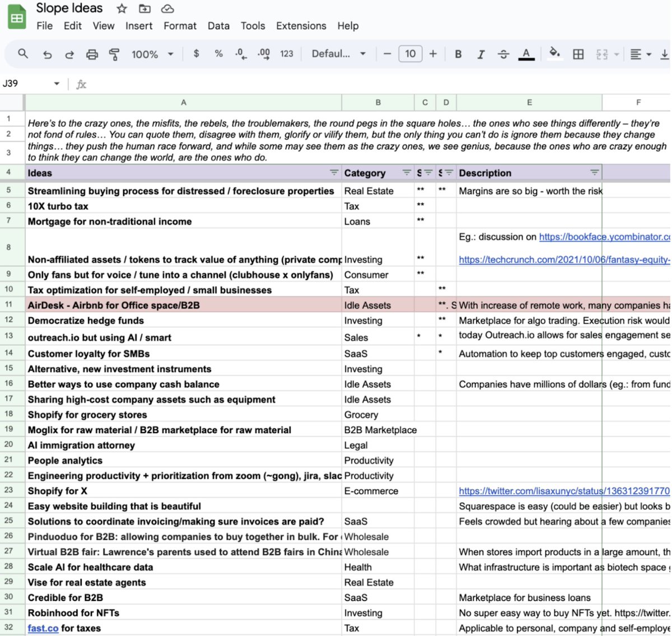The width and height of the screenshot is (672, 636).
Task: Redo the last action
Action: 69,54
